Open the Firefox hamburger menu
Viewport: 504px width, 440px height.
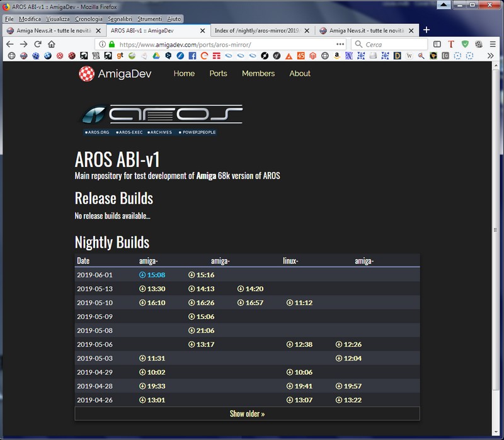pos(493,44)
